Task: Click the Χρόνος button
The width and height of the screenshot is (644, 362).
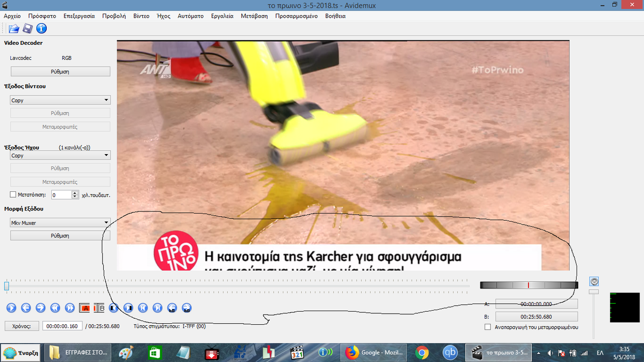Action: point(22,326)
